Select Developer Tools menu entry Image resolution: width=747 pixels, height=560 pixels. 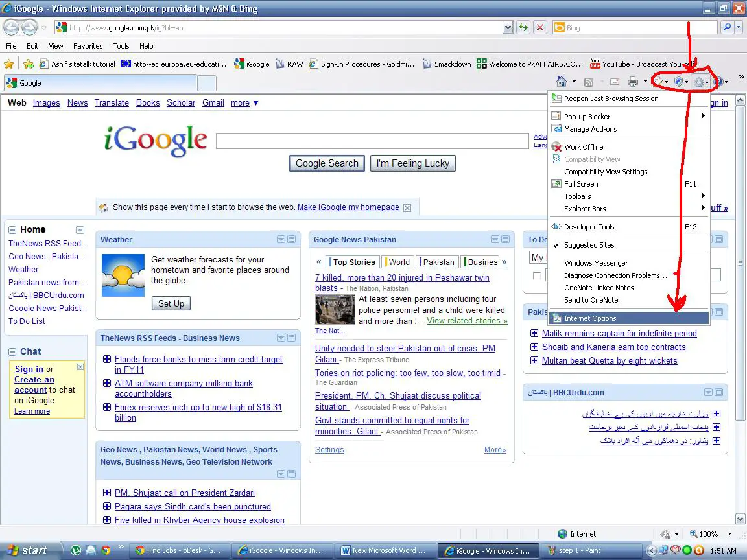click(629, 227)
